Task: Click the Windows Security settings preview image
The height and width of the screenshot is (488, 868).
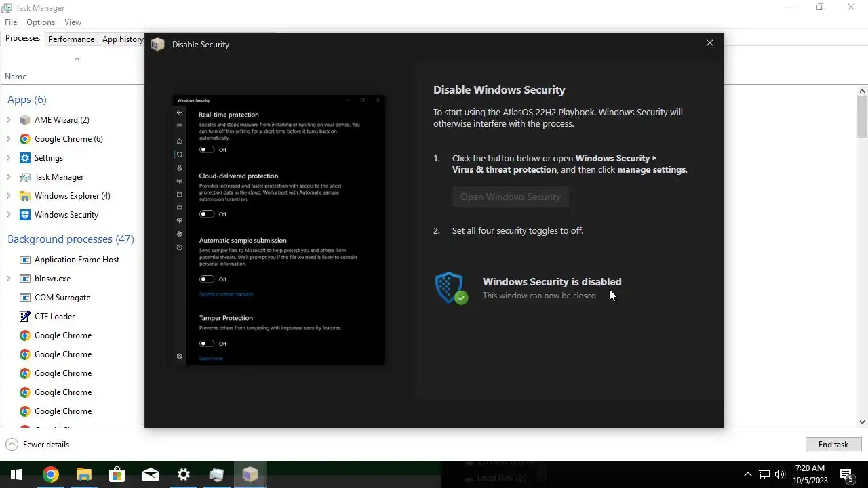Action: [279, 230]
